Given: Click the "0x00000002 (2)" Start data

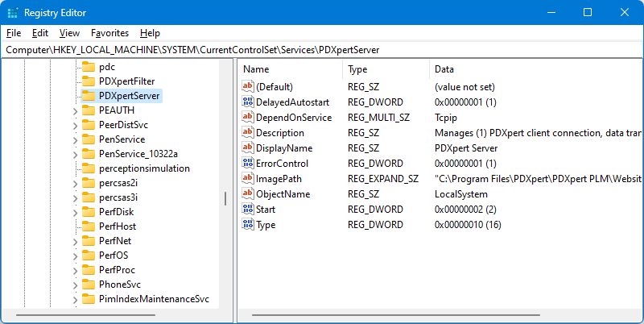Looking at the screenshot, I should tap(465, 210).
